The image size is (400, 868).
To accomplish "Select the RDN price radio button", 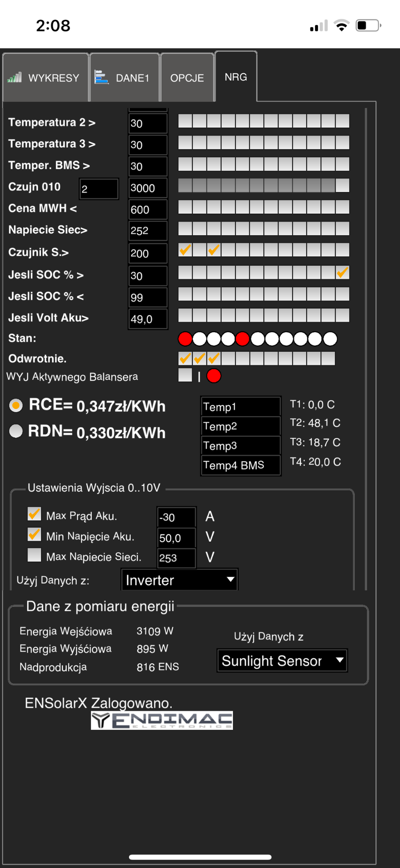I will tap(16, 431).
